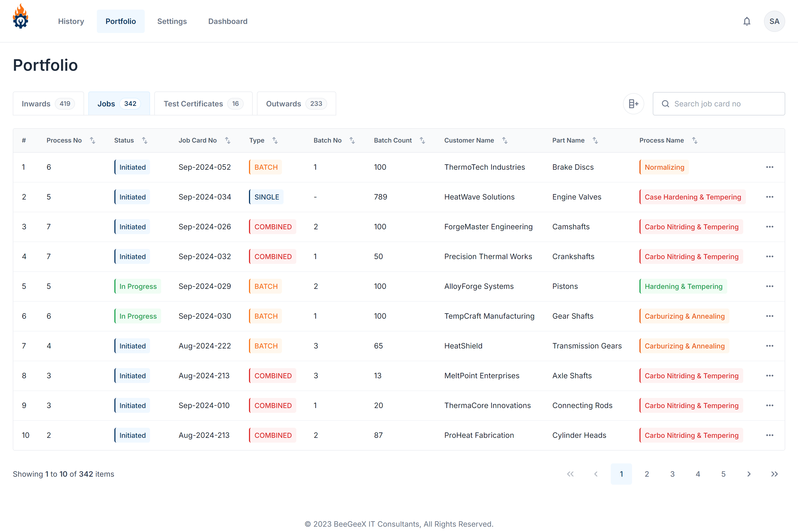Open row actions for Sep-2024-030
Image resolution: width=798 pixels, height=532 pixels.
tap(770, 316)
